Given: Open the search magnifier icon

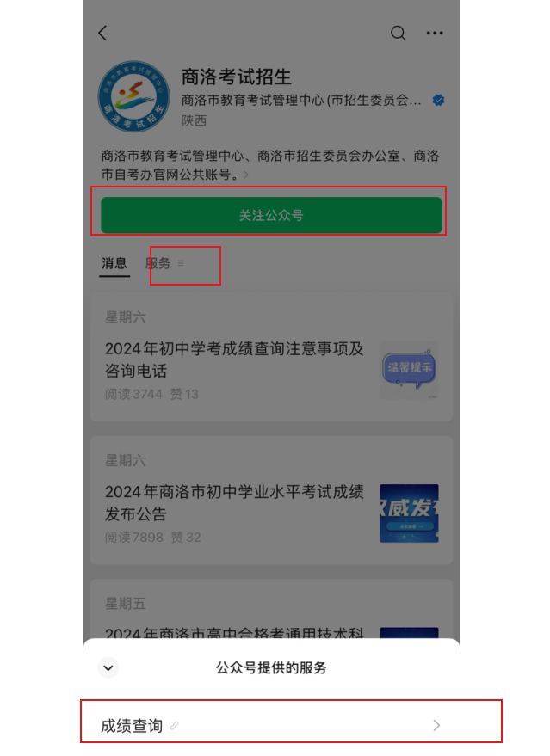Looking at the screenshot, I should coord(398,34).
